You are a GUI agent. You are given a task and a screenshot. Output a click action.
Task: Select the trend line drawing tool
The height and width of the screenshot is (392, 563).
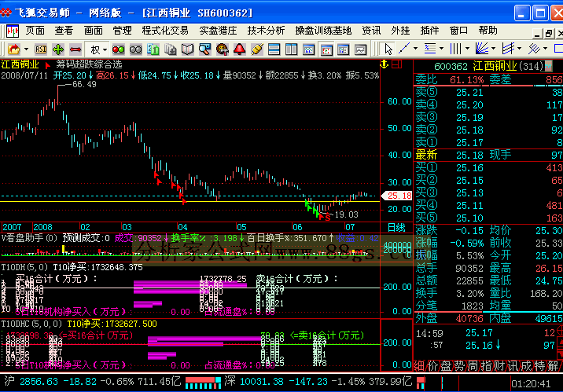405,48
